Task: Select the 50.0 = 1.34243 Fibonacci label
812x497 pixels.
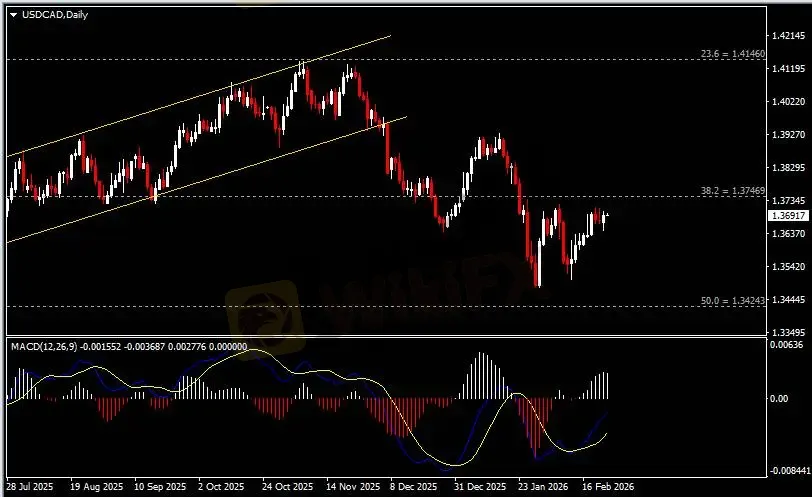Action: (x=733, y=300)
